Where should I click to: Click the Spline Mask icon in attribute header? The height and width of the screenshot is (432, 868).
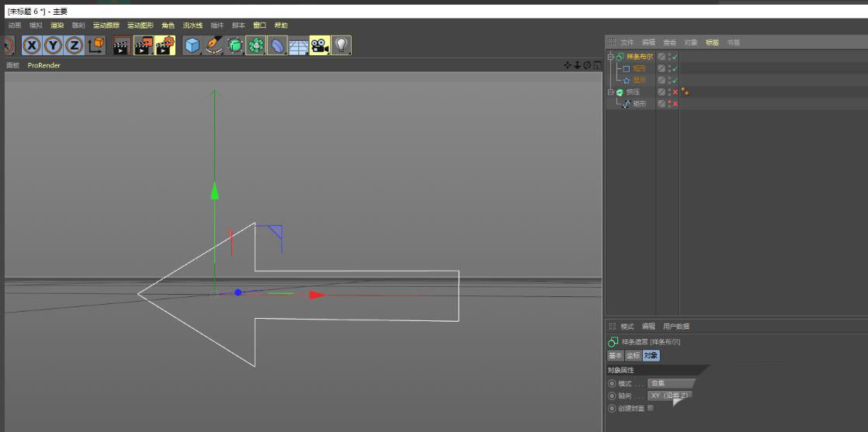(613, 342)
